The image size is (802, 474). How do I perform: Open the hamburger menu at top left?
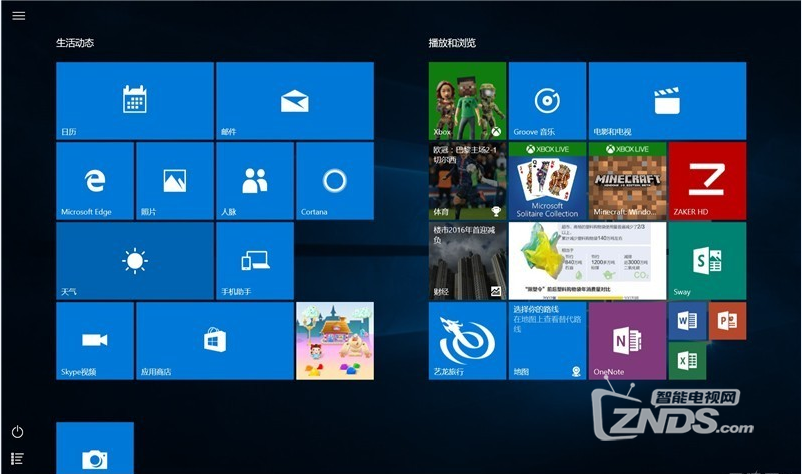19,16
